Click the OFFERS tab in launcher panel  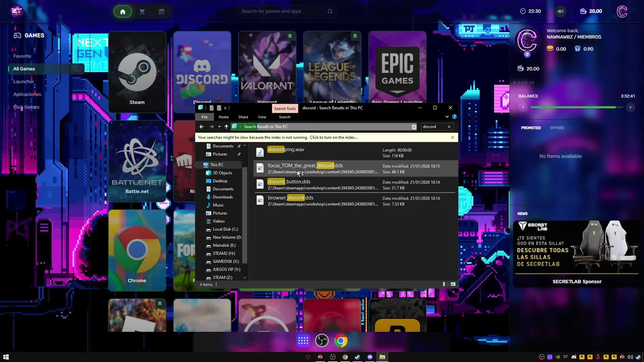coord(557,128)
